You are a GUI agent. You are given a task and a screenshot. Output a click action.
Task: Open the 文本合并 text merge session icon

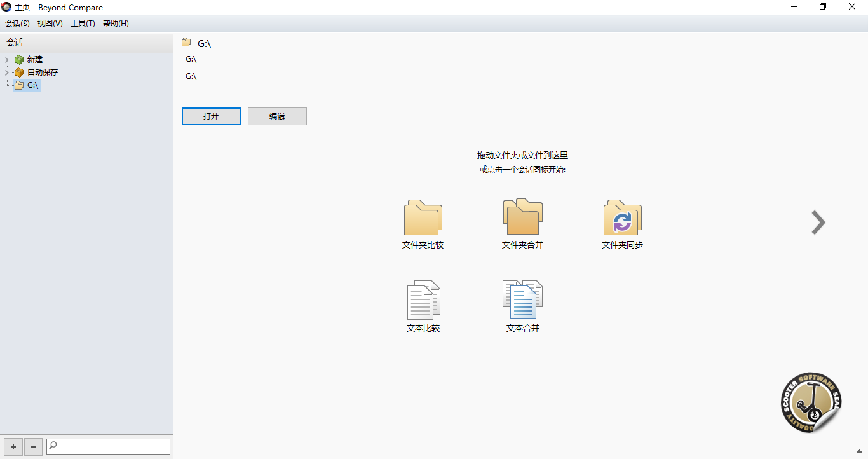pos(522,299)
